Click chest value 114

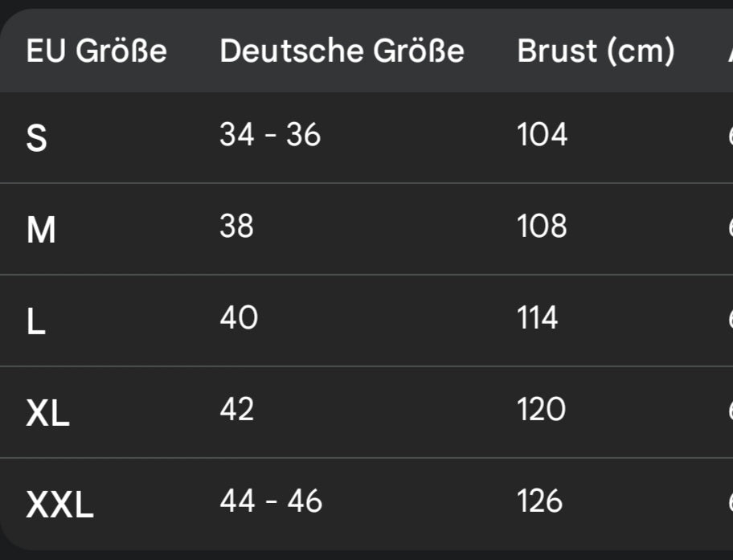pyautogui.click(x=538, y=318)
